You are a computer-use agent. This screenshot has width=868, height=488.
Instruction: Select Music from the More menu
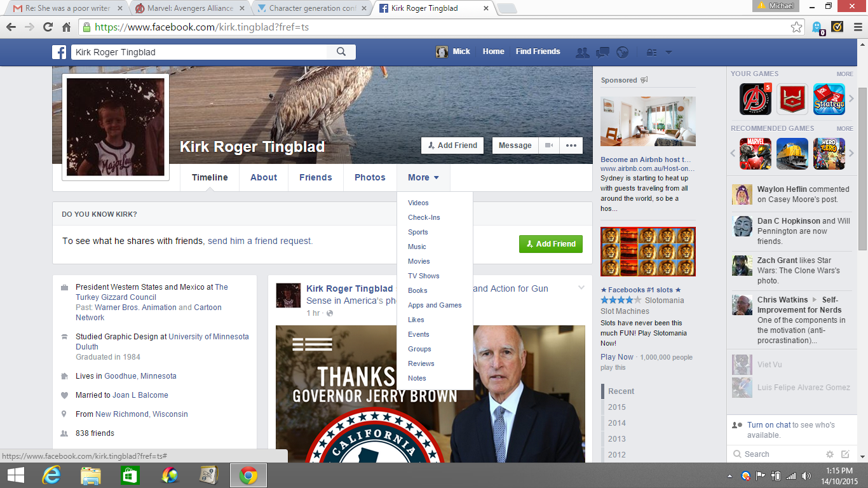pos(417,247)
